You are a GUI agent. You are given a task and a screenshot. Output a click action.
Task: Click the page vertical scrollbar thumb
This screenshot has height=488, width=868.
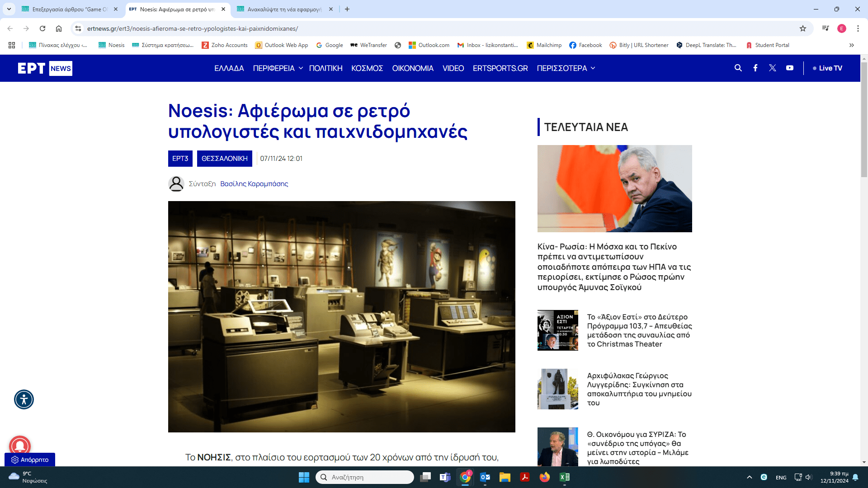tap(864, 120)
